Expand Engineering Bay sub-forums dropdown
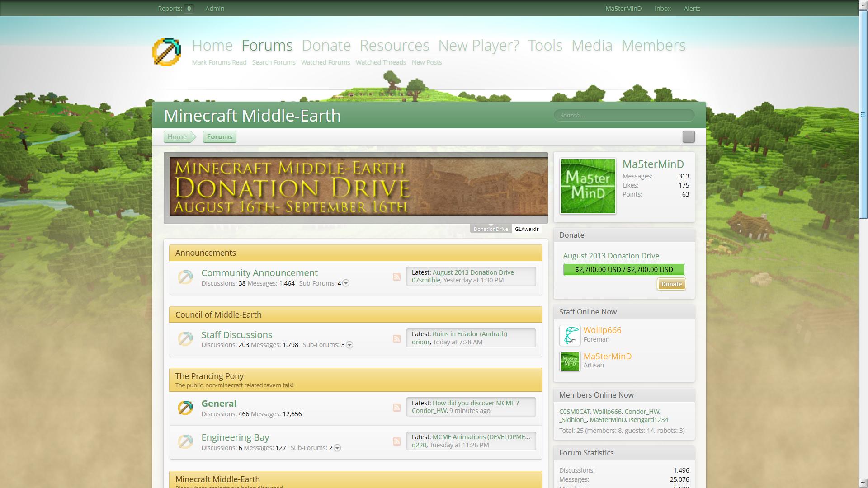The width and height of the screenshot is (868, 488). click(x=337, y=448)
